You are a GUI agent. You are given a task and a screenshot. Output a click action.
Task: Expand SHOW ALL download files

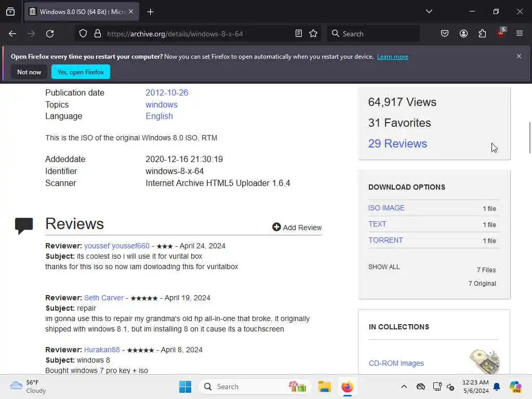coord(384,267)
